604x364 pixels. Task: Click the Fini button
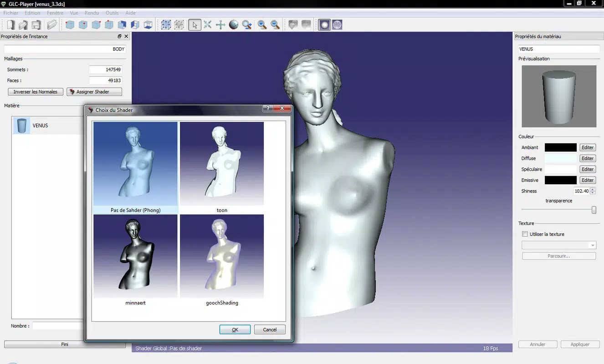pos(65,344)
